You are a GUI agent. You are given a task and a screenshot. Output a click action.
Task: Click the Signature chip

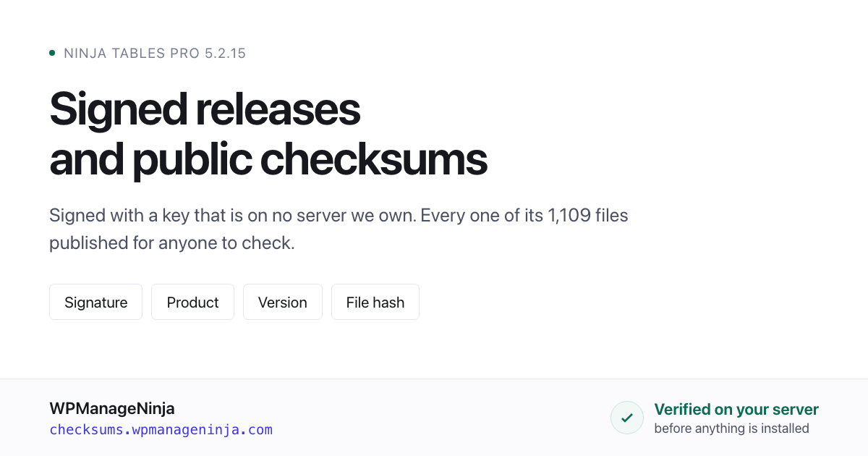95,302
